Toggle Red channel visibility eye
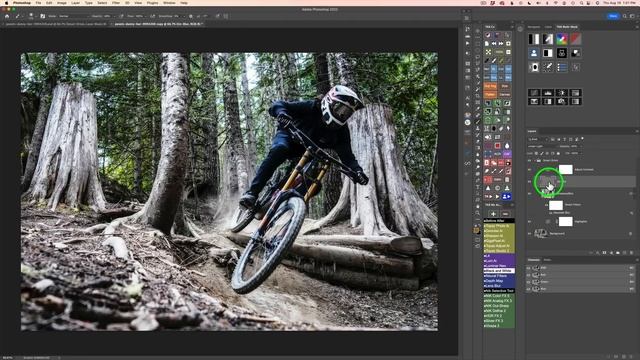This screenshot has width=640, height=360. [529, 275]
